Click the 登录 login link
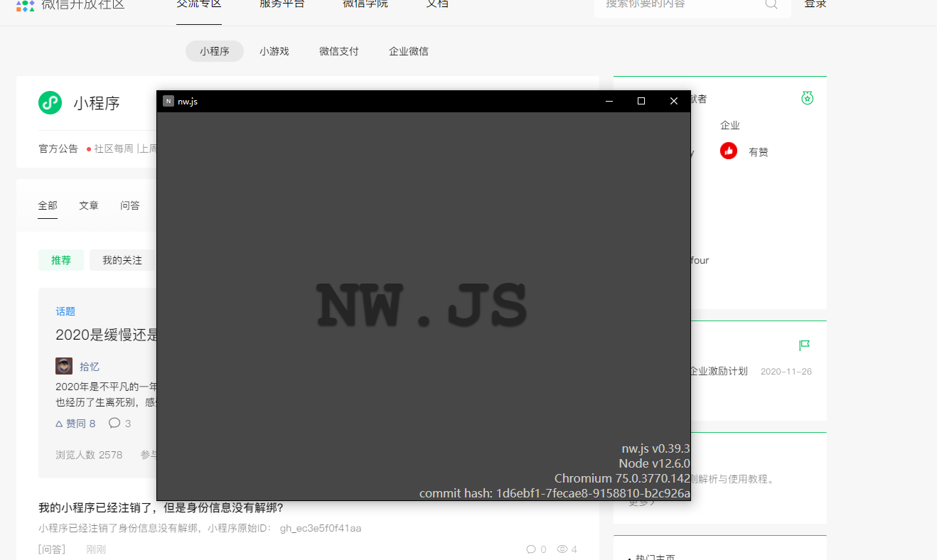 point(815,4)
